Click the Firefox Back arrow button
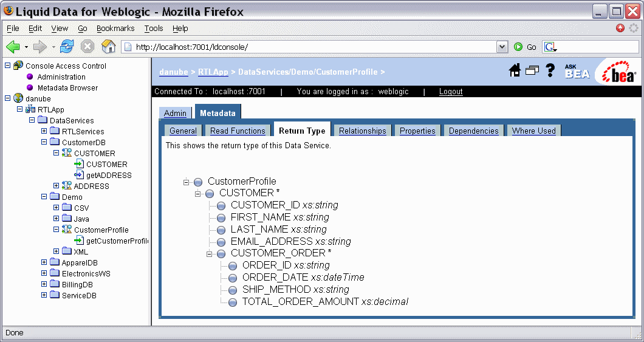Image resolution: width=644 pixels, height=342 pixels. 13,47
